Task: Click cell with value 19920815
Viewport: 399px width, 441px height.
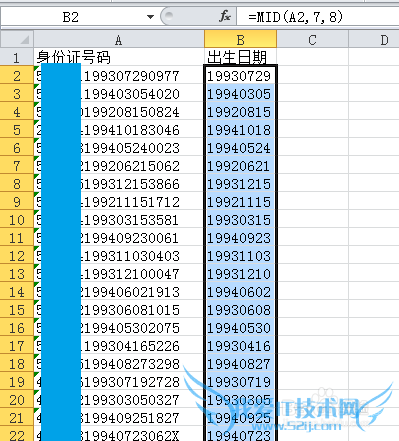Action: click(240, 111)
